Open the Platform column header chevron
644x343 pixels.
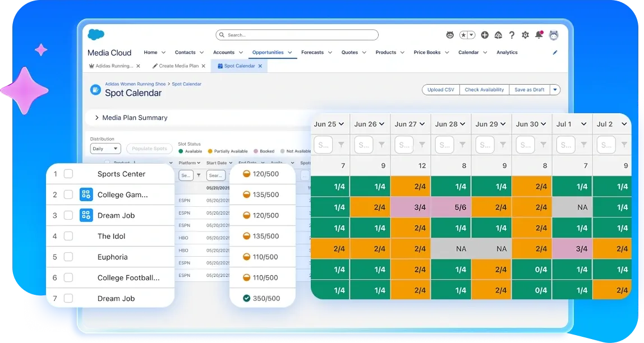(199, 163)
